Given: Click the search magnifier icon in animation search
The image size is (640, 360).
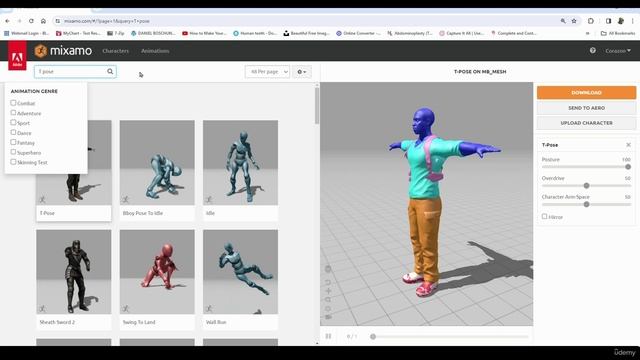Looking at the screenshot, I should pyautogui.click(x=110, y=71).
